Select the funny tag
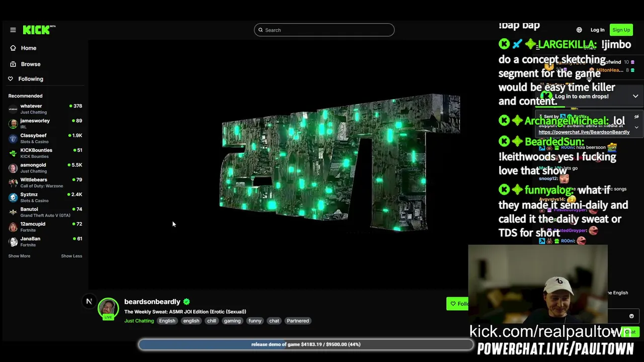Screen dimensions: 644x362 [255, 321]
